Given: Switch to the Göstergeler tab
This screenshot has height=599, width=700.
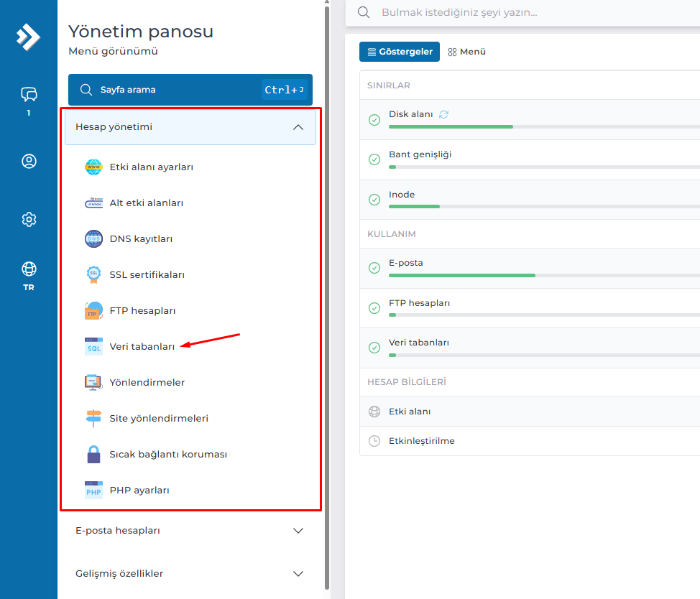Looking at the screenshot, I should click(x=400, y=52).
